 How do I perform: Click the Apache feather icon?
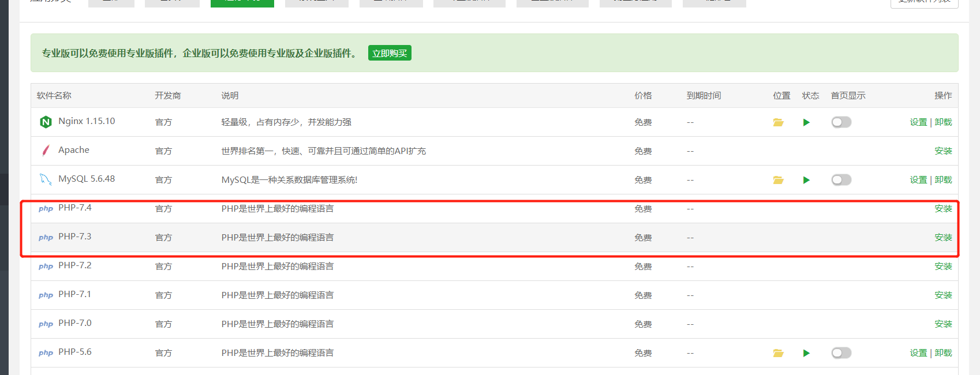coord(46,151)
